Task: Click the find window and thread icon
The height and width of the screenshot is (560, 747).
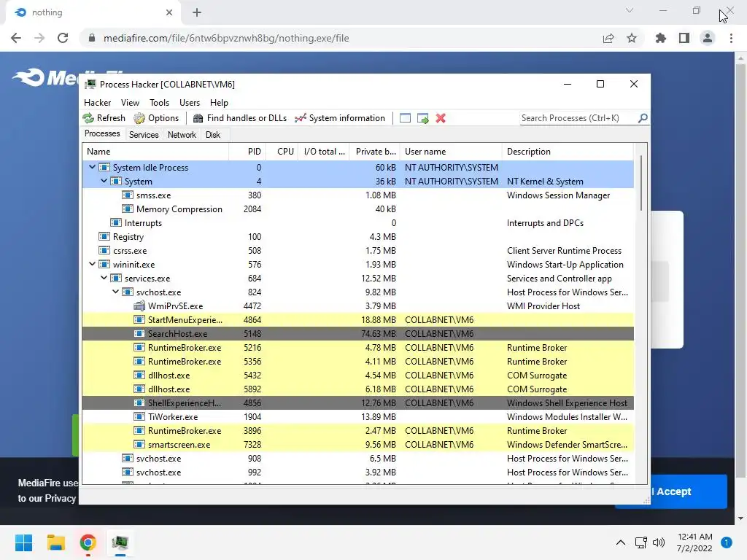Action: tap(422, 118)
